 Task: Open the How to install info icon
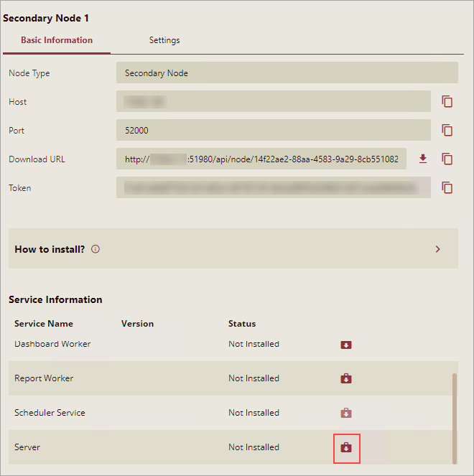pyautogui.click(x=96, y=249)
